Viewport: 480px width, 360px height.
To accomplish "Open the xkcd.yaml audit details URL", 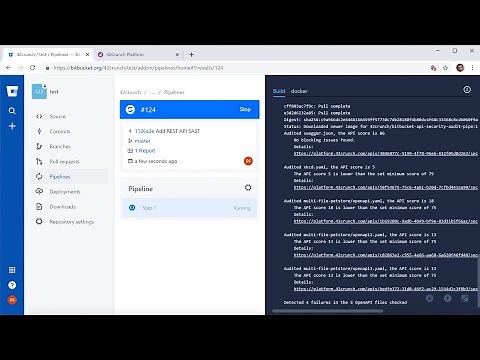I will click(386, 187).
